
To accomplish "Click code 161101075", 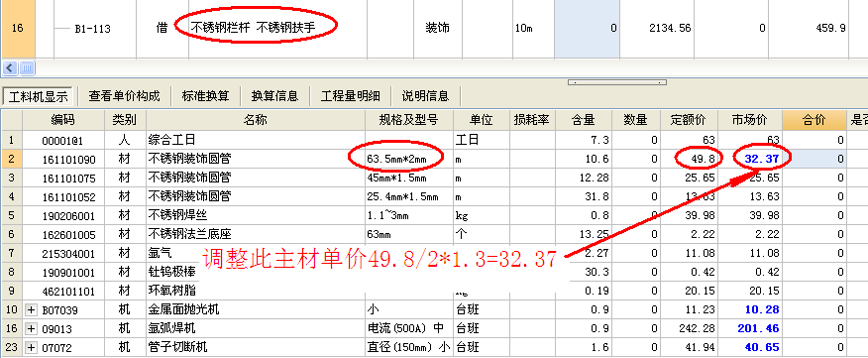I will pyautogui.click(x=68, y=179).
